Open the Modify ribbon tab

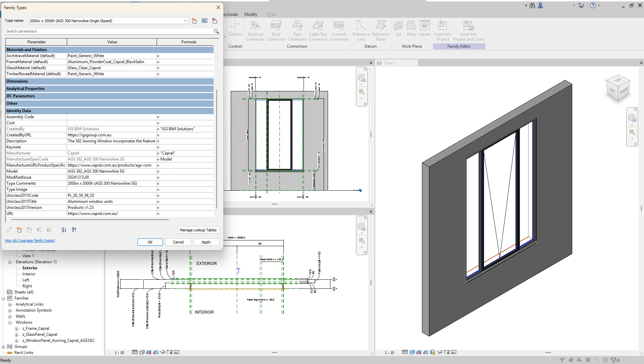coord(251,14)
